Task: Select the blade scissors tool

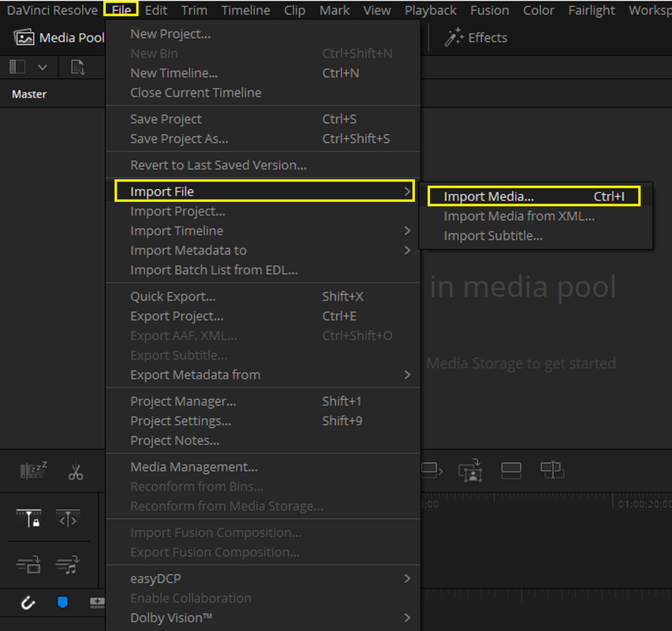Action: [76, 471]
